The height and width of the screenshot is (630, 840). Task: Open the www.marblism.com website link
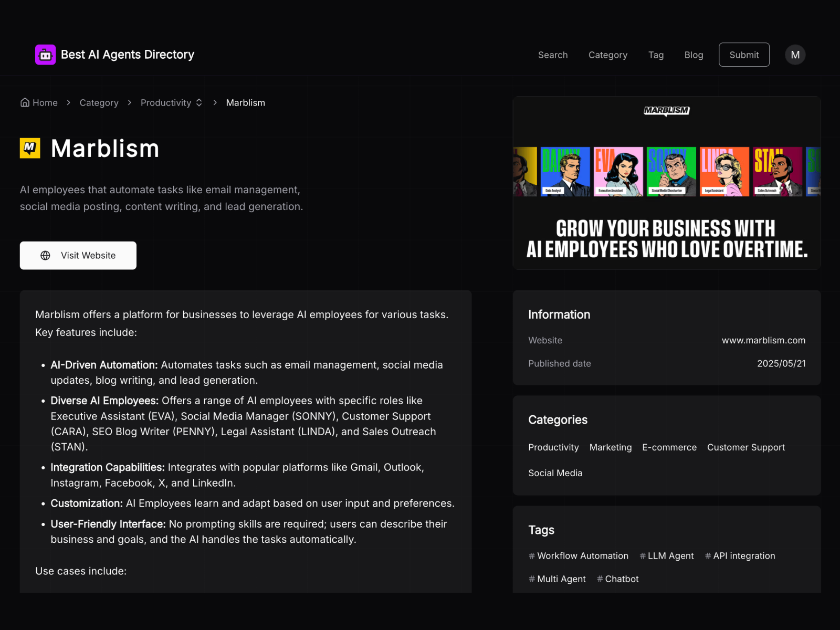763,340
